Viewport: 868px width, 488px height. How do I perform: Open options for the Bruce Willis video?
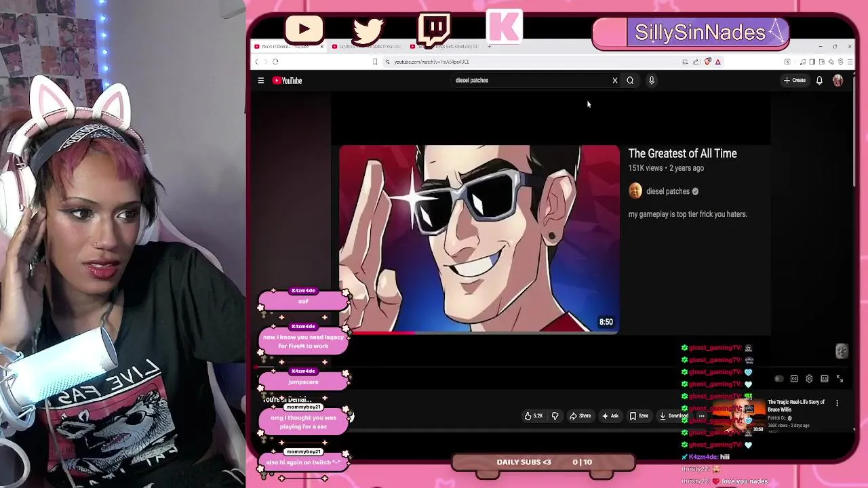coord(837,403)
